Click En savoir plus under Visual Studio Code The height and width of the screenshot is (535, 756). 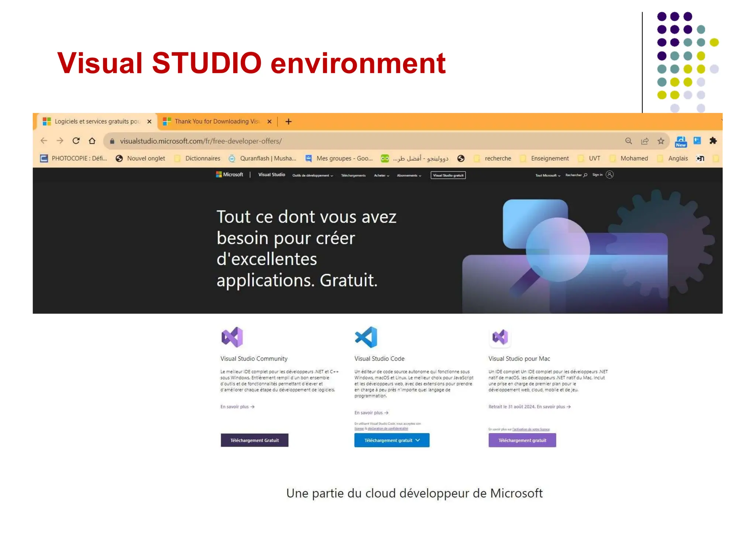coord(371,413)
